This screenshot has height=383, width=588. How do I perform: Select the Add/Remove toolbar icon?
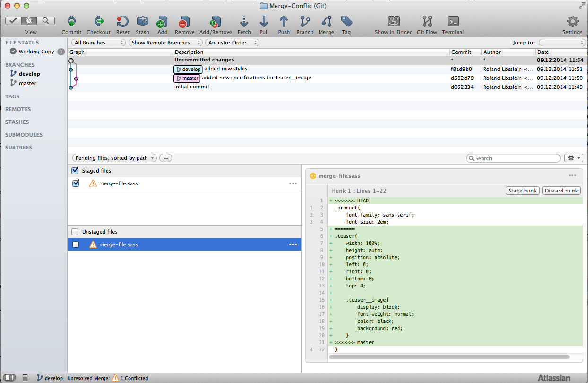216,21
